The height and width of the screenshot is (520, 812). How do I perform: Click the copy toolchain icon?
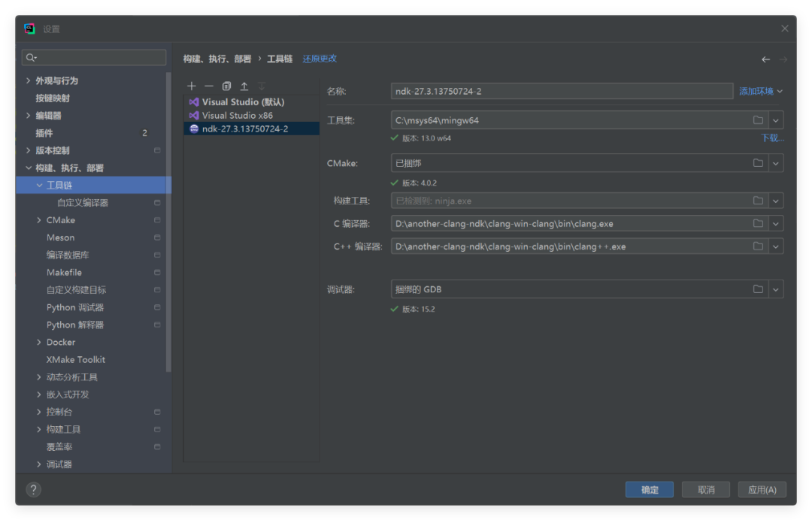(226, 86)
